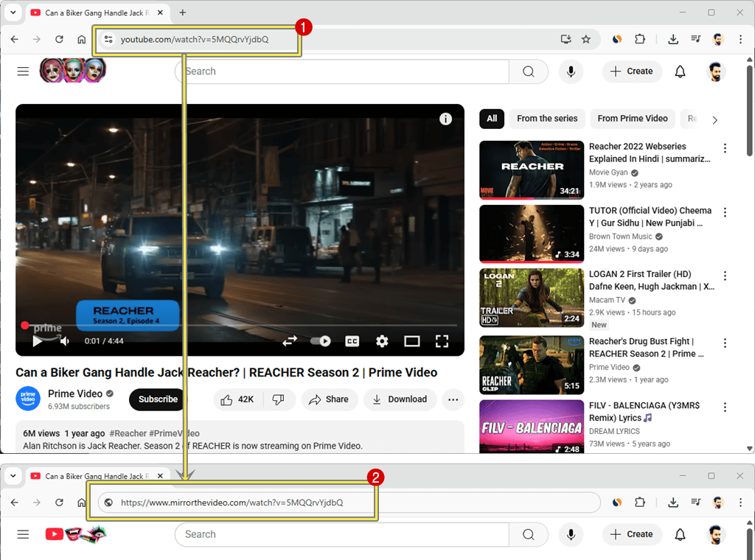Open the Prime Video channel name link
This screenshot has height=560, width=755.
pyautogui.click(x=75, y=394)
